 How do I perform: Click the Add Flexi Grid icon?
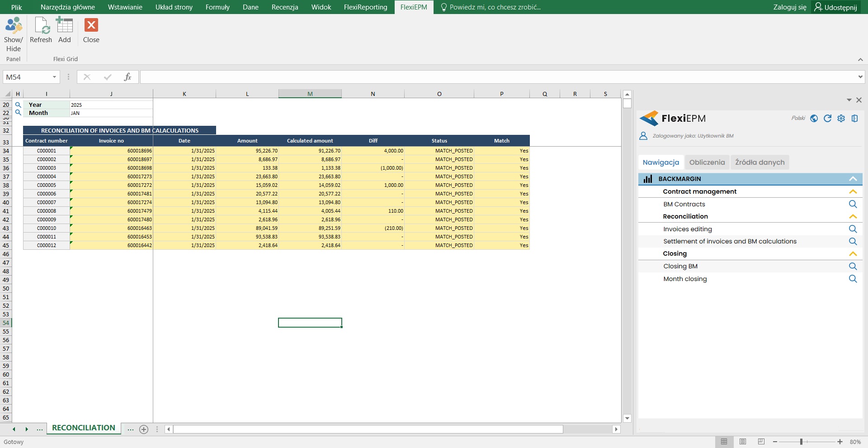(x=65, y=26)
